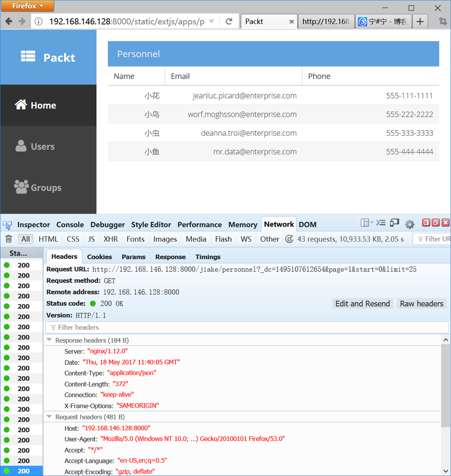Open the address bar history dropdown
Viewport: 451px width, 476px height.
click(x=212, y=22)
